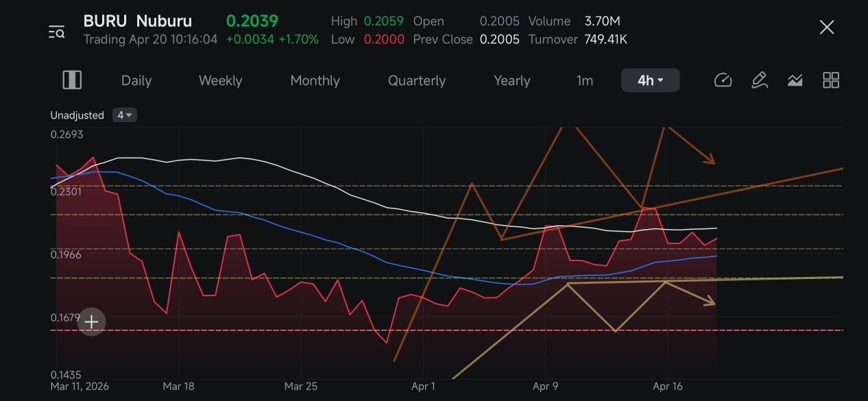Click the BURU Nuburu ticker name
Image resolution: width=868 pixels, height=401 pixels.
138,21
